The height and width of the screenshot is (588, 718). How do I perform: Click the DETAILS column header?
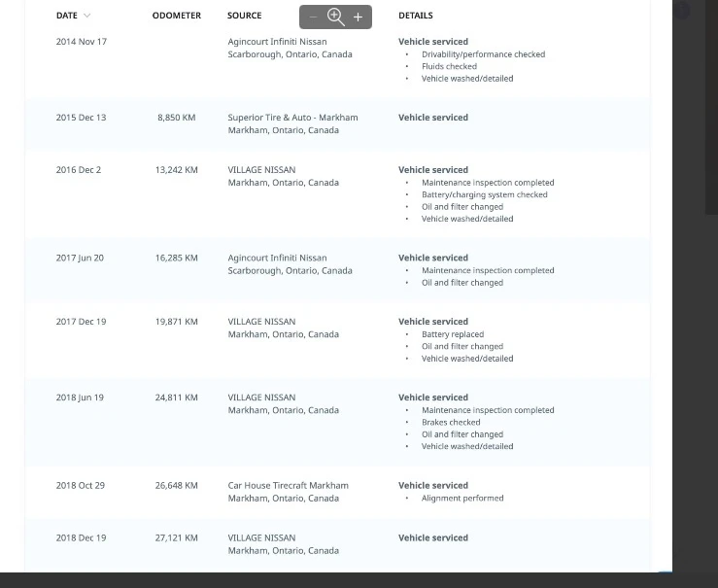415,16
